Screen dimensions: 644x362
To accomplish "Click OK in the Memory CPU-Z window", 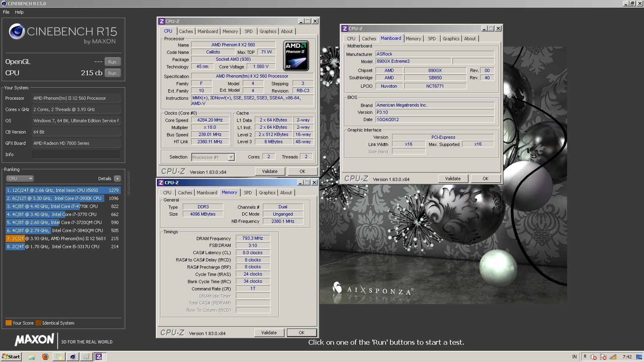I will 301,333.
